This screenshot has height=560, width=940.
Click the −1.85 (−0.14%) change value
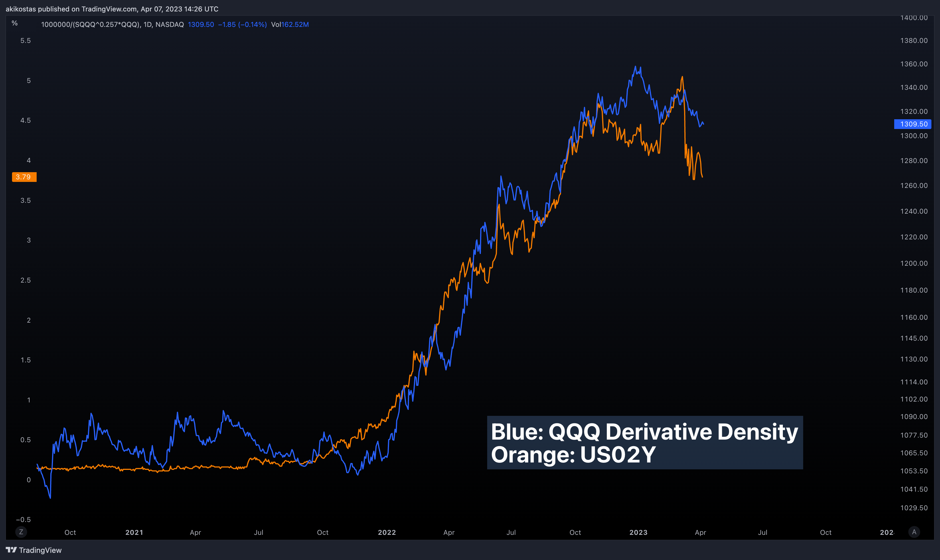pos(242,25)
